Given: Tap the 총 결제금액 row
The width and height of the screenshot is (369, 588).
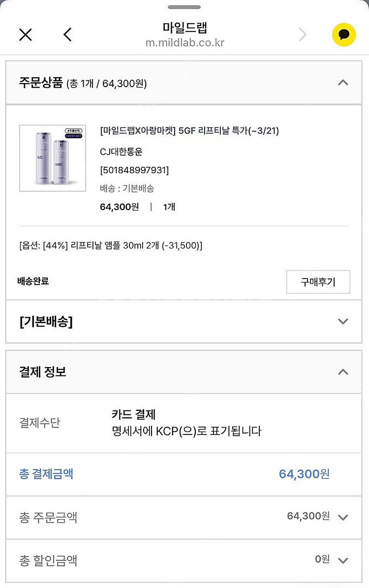Looking at the screenshot, I should point(184,474).
